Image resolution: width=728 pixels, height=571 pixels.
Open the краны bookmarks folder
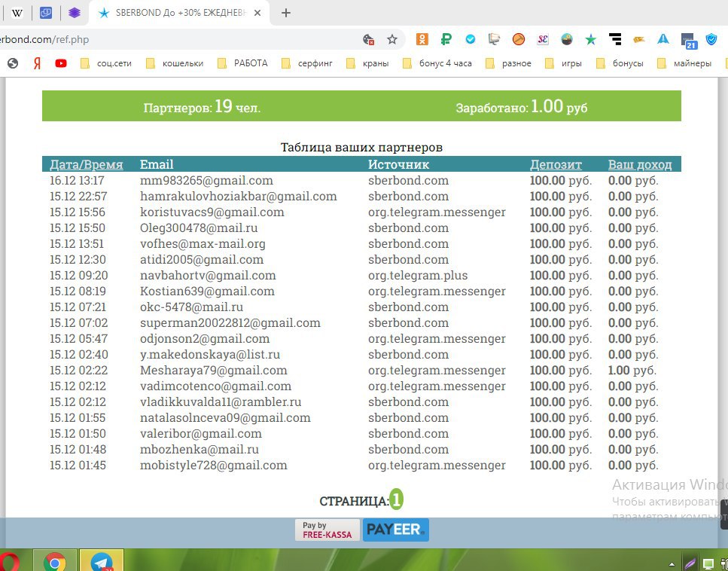tap(367, 63)
